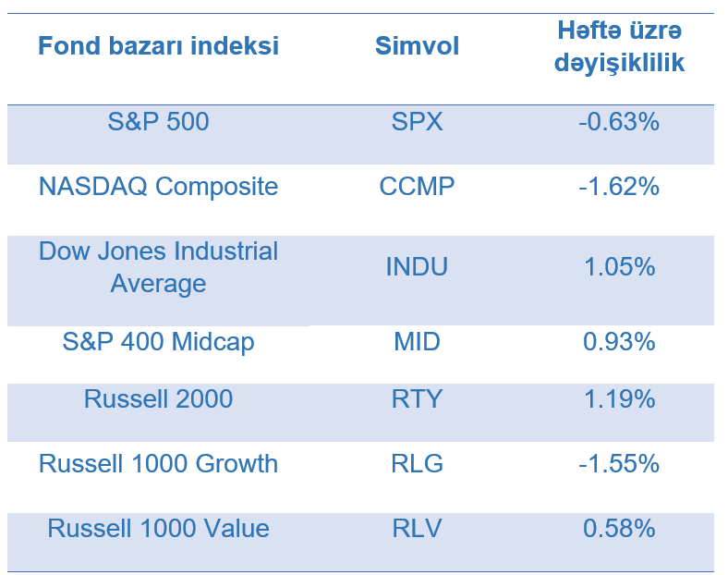The height and width of the screenshot is (575, 728).
Task: Click the RLG symbol cell
Action: point(417,463)
